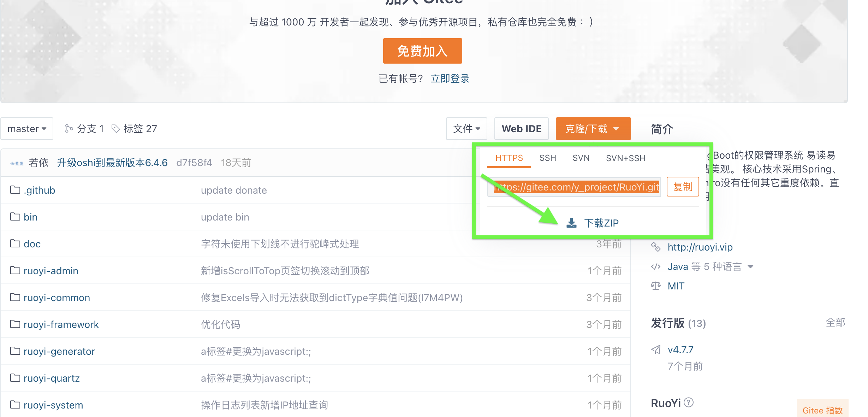Click commit message 操作日志列表新增IP地址查询
The image size is (868, 417).
click(x=264, y=405)
